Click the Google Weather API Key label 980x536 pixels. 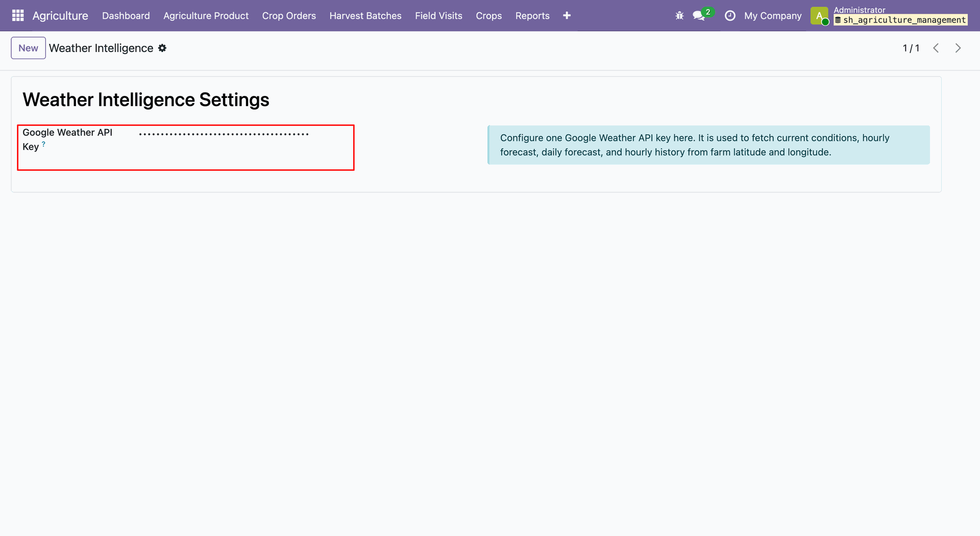click(67, 139)
